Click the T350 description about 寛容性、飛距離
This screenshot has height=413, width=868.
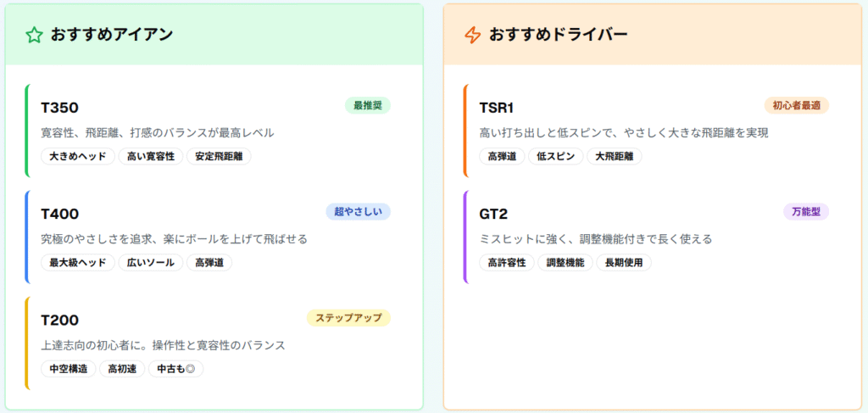coord(158,133)
